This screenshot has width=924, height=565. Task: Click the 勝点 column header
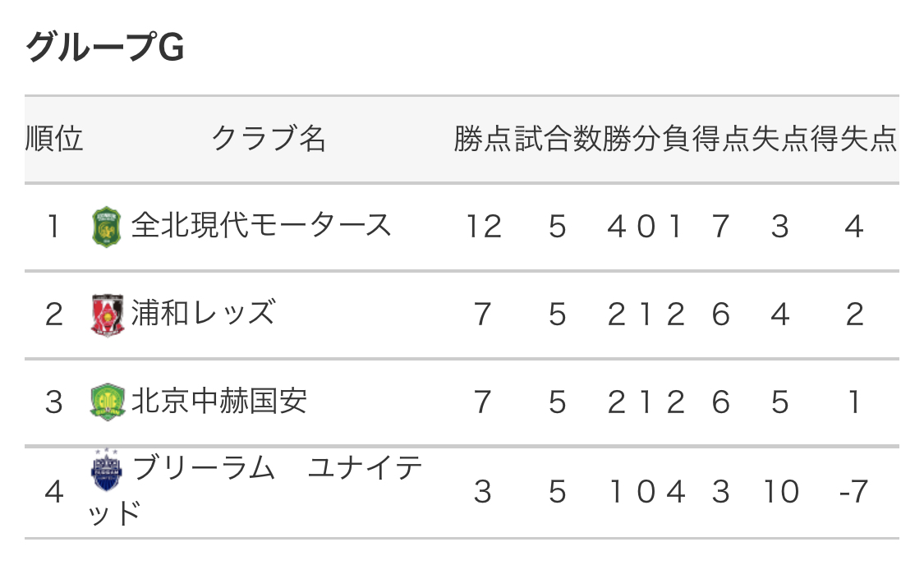(x=483, y=140)
